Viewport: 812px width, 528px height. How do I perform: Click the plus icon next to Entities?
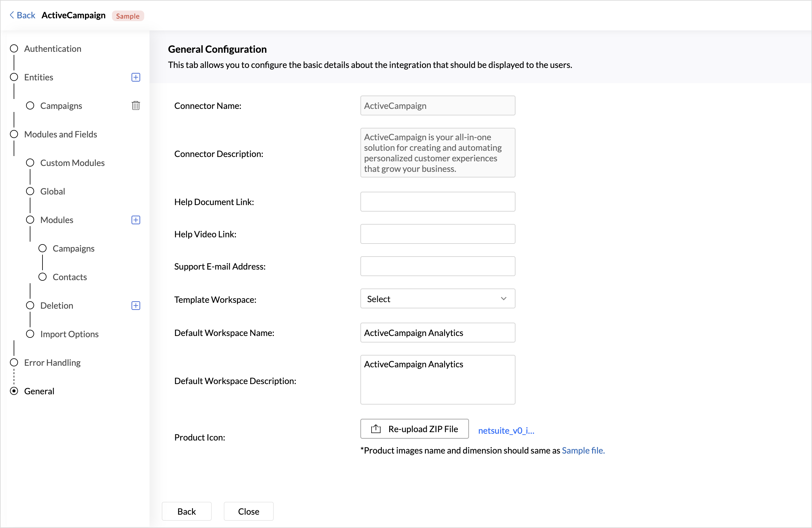[x=136, y=77]
